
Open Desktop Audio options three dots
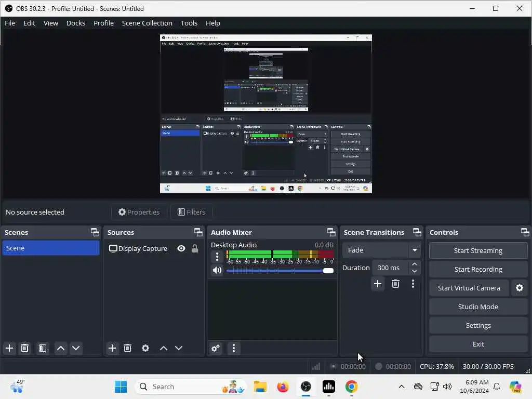(217, 257)
